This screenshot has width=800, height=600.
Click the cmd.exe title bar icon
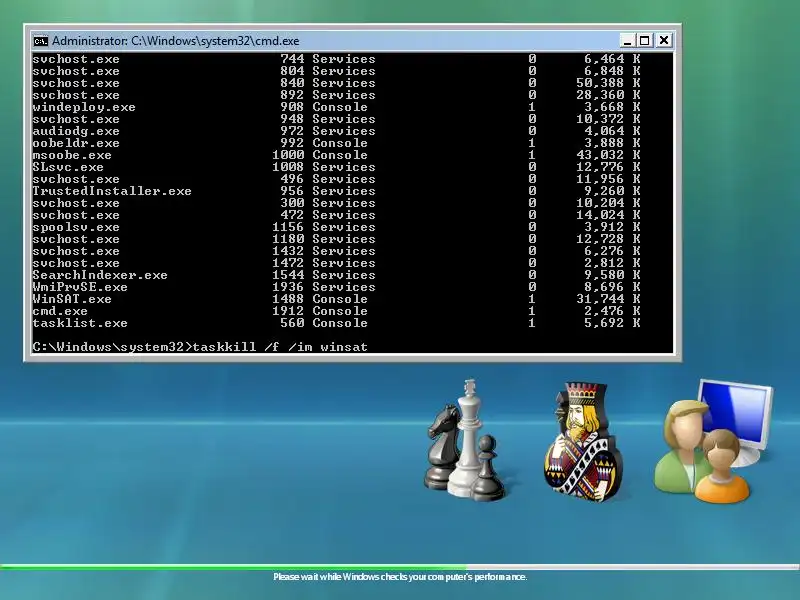(x=40, y=41)
